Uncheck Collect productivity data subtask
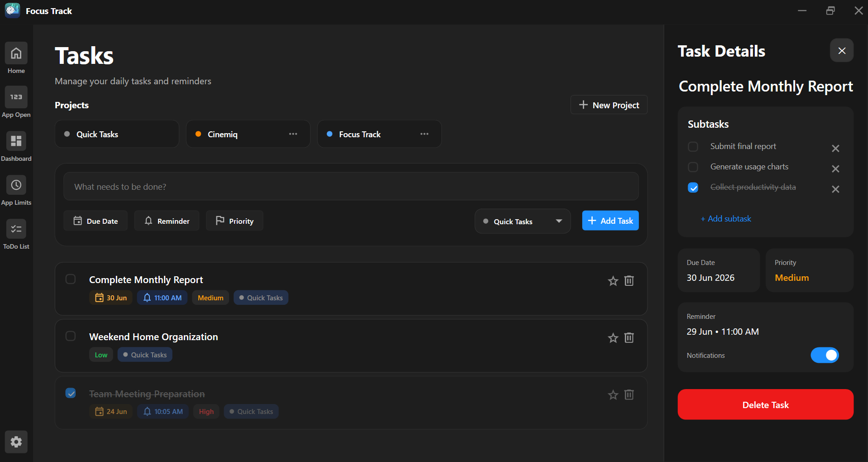The width and height of the screenshot is (868, 462). [693, 188]
